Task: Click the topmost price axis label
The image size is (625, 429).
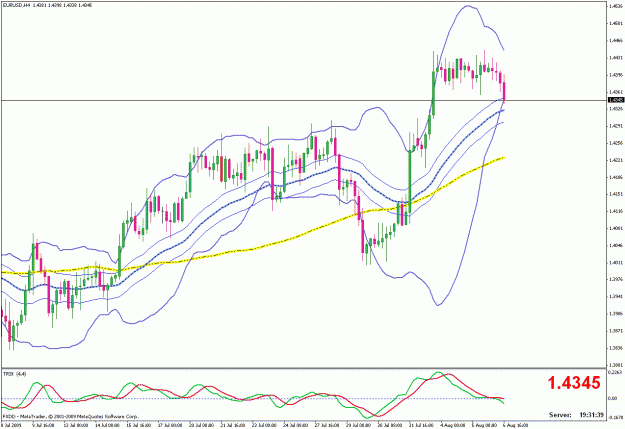Action: pyautogui.click(x=614, y=6)
